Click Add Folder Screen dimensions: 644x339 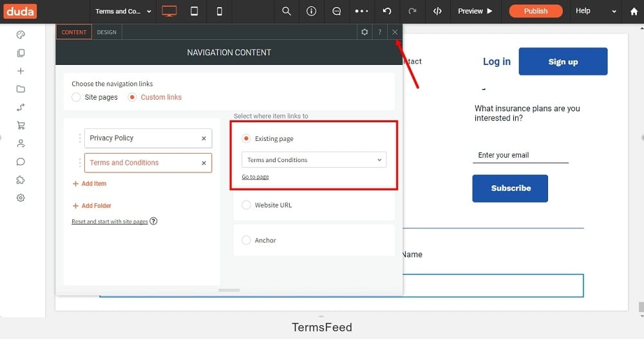pos(92,206)
